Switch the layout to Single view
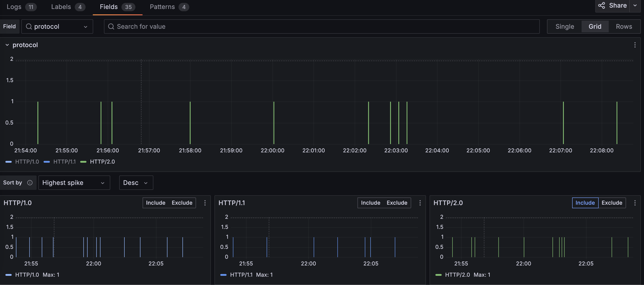 (x=565, y=26)
